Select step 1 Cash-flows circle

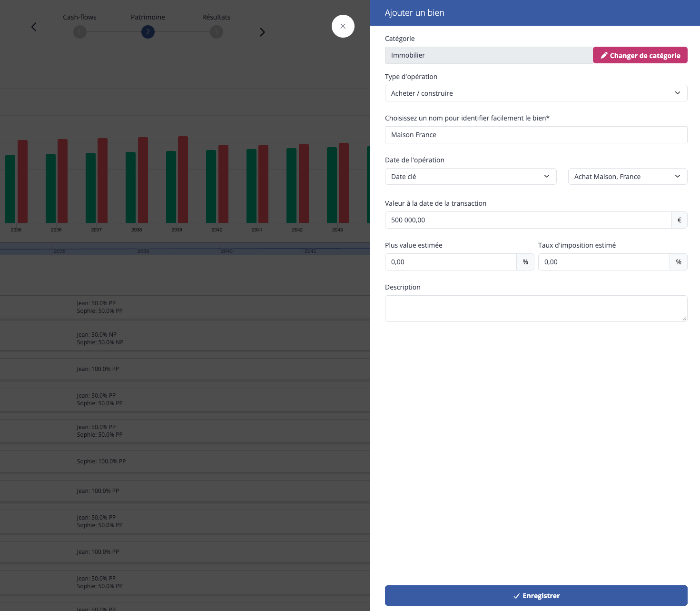point(80,32)
